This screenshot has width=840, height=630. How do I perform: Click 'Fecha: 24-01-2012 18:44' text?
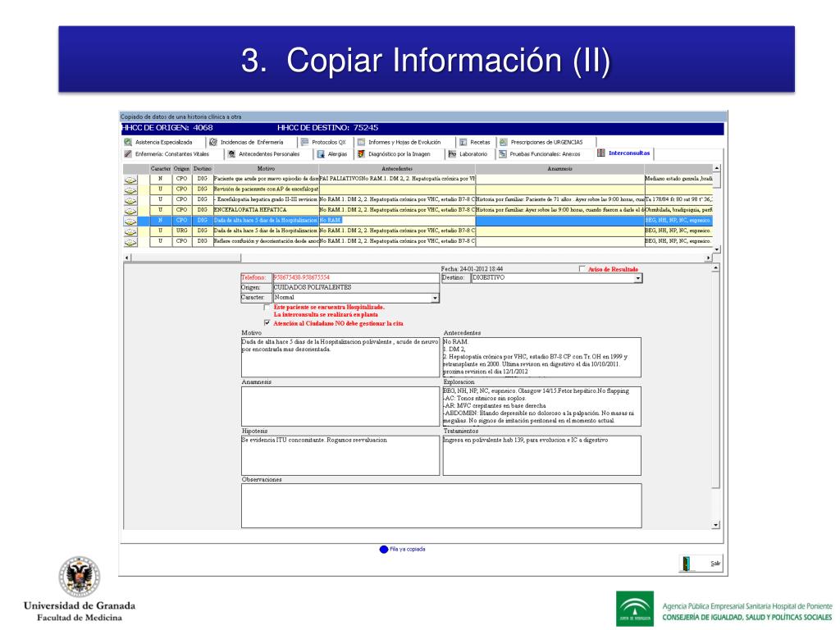(x=472, y=269)
